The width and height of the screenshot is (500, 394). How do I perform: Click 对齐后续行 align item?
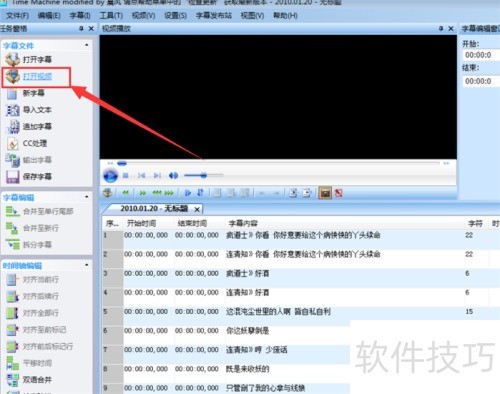click(41, 296)
